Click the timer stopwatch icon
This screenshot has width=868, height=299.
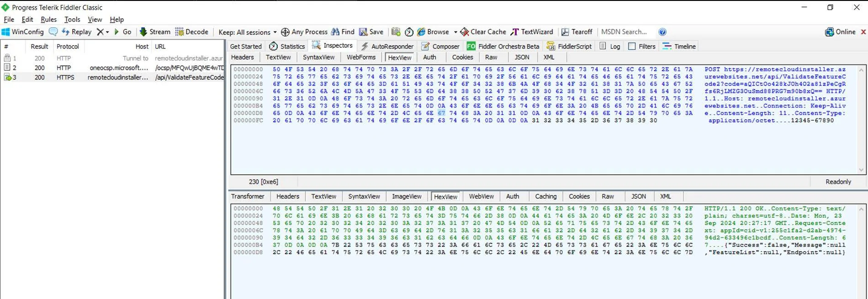(409, 32)
